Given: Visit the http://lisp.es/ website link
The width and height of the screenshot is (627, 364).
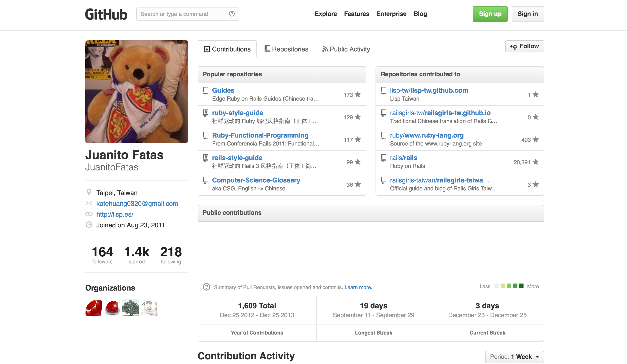Looking at the screenshot, I should 115,214.
